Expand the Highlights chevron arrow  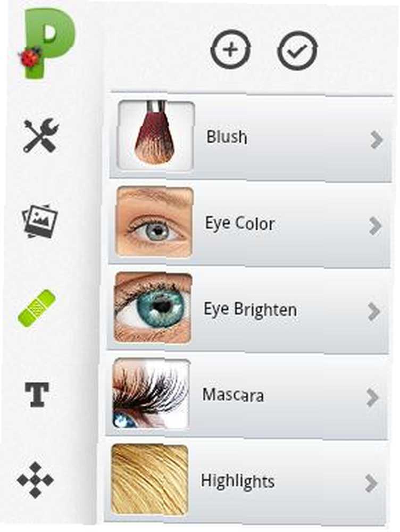pyautogui.click(x=371, y=483)
